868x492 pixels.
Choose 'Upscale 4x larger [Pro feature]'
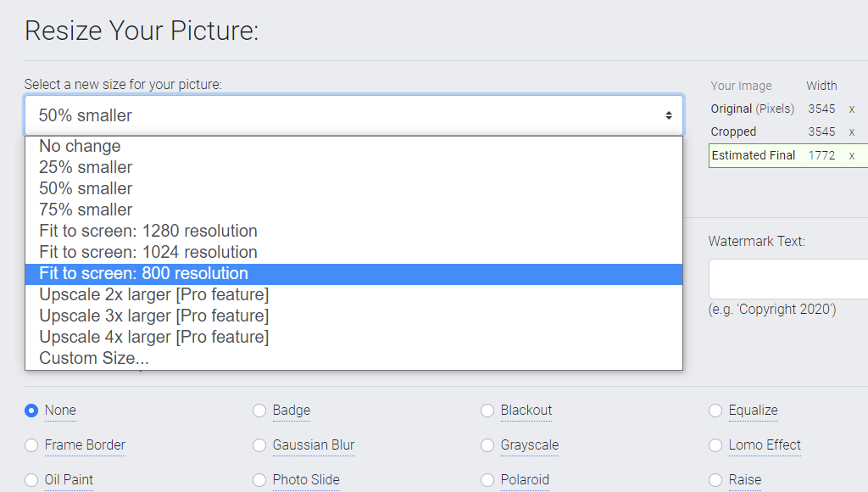tap(353, 337)
